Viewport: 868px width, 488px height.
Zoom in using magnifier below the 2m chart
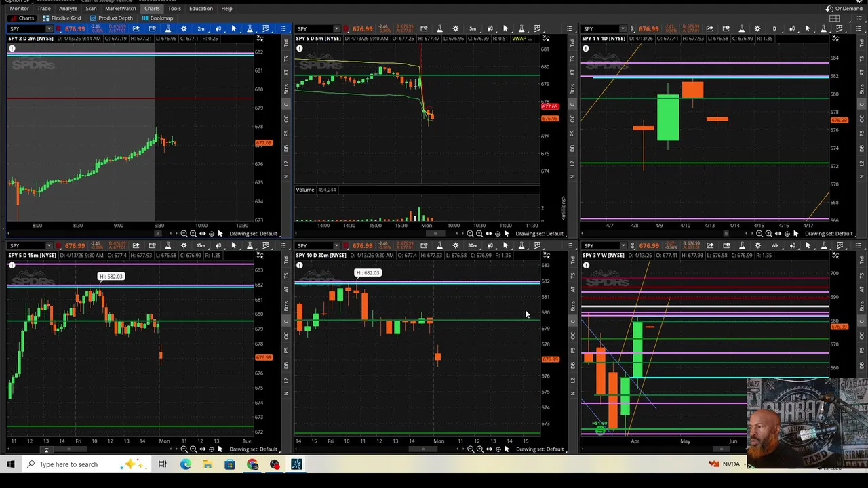(x=193, y=233)
